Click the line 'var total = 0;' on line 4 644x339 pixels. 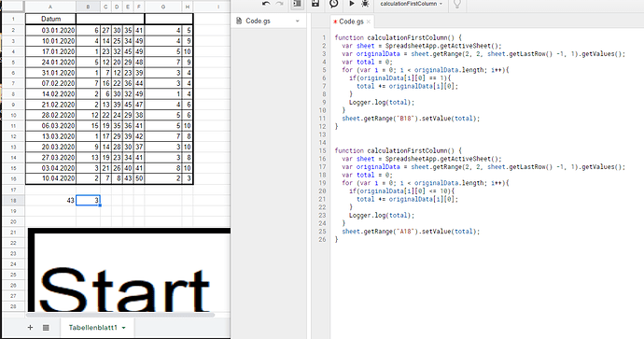click(x=367, y=62)
